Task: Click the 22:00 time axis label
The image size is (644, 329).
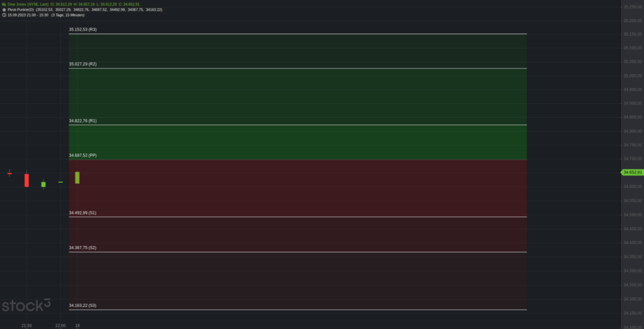Action: coord(60,326)
